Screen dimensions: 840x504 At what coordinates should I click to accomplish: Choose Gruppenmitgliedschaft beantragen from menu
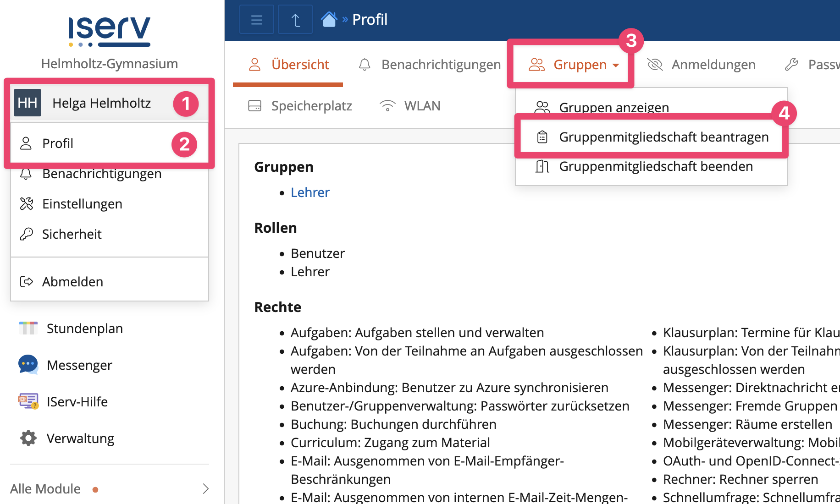(663, 137)
